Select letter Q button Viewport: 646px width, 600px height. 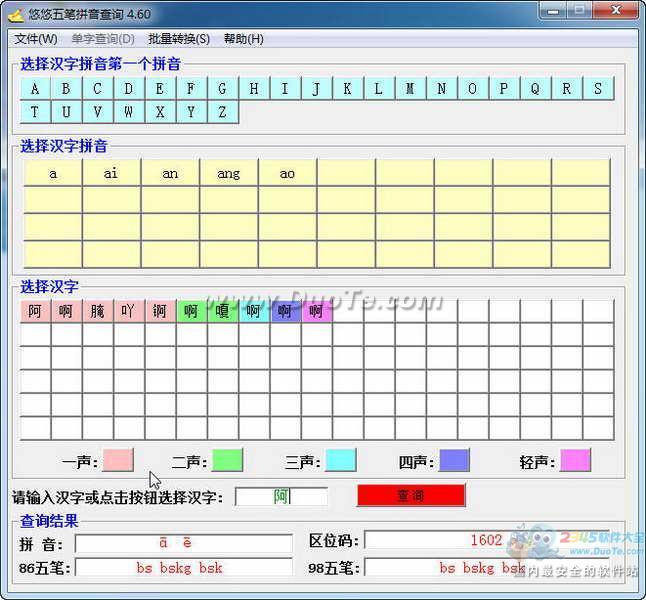pyautogui.click(x=536, y=88)
